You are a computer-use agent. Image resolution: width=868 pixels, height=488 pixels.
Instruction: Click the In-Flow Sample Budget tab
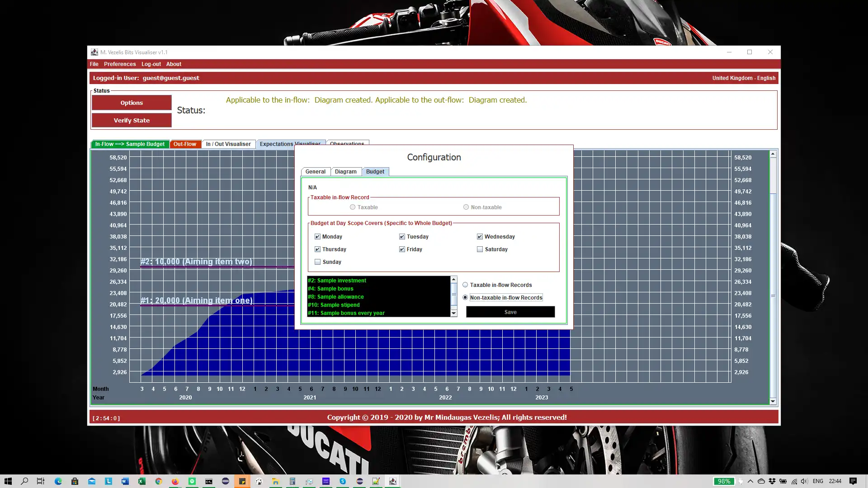(x=129, y=144)
